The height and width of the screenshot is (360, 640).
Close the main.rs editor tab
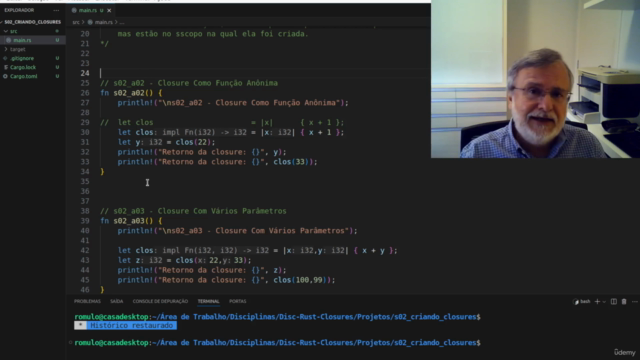click(x=109, y=10)
